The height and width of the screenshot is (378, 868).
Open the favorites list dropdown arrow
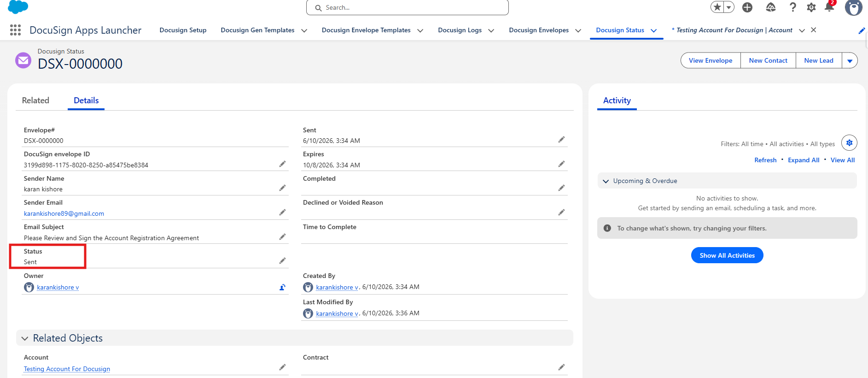(x=729, y=7)
